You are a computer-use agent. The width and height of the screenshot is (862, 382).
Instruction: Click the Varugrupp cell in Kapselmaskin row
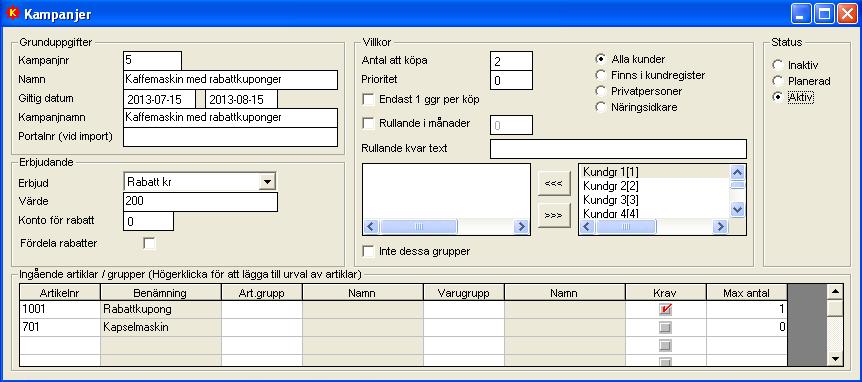point(463,328)
